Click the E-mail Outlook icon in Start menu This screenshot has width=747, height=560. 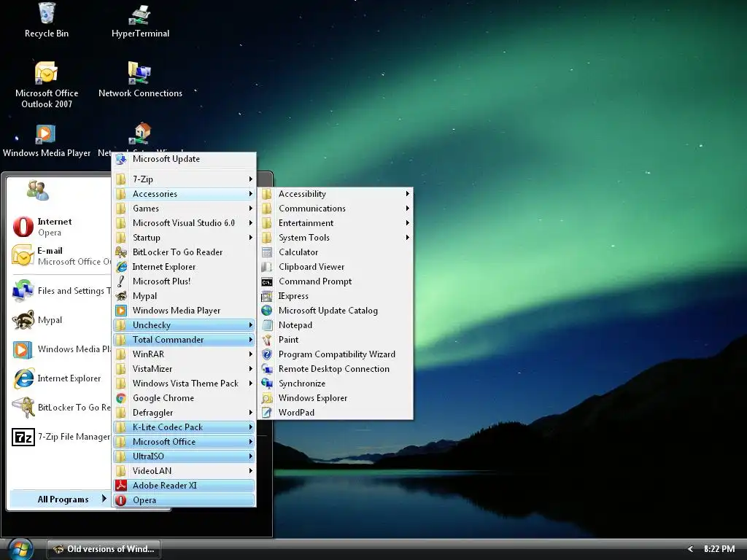click(x=23, y=256)
